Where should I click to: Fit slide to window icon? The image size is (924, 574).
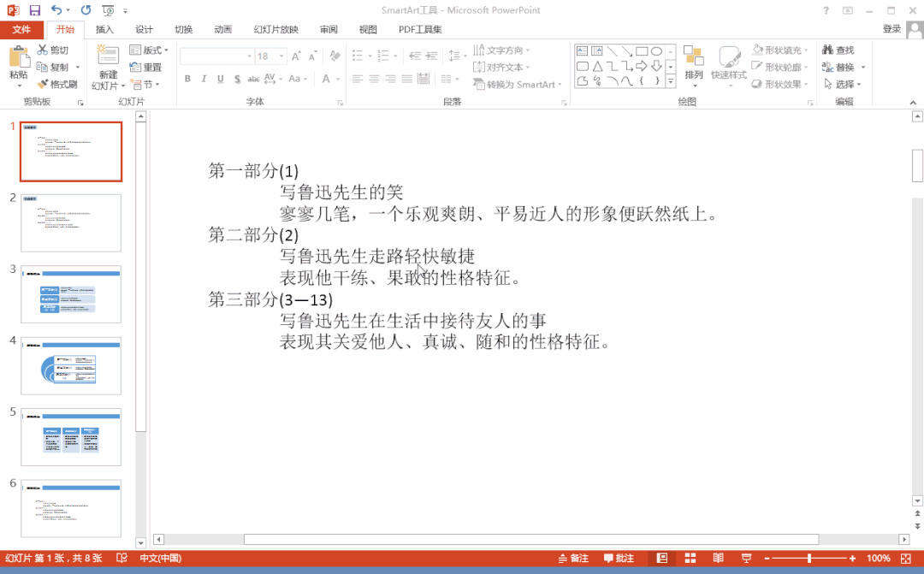(x=906, y=558)
